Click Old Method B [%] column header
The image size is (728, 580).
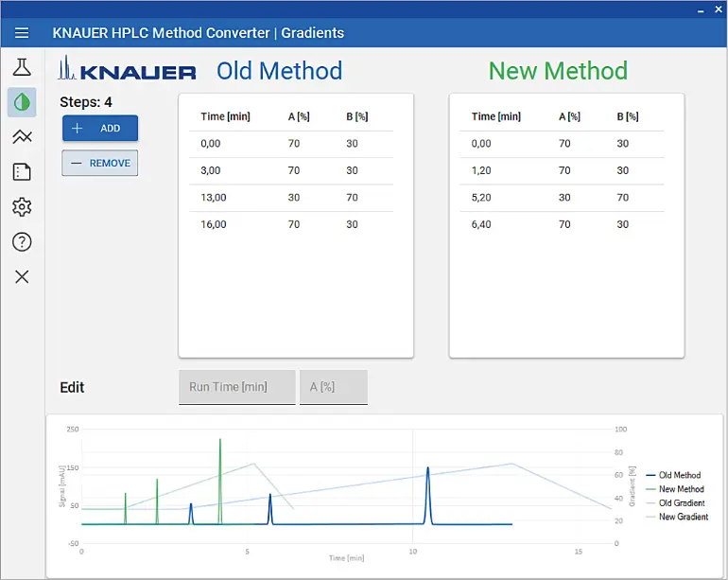coord(357,116)
